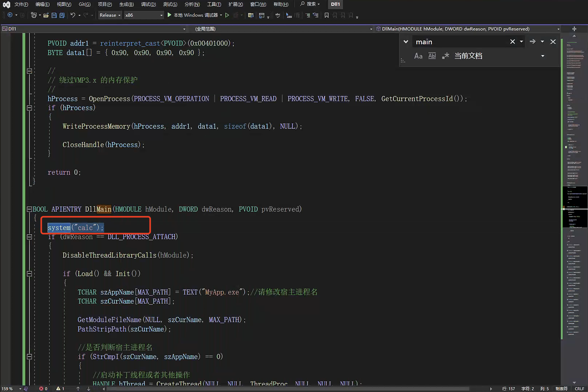Toggle bookmark on current line

(327, 15)
